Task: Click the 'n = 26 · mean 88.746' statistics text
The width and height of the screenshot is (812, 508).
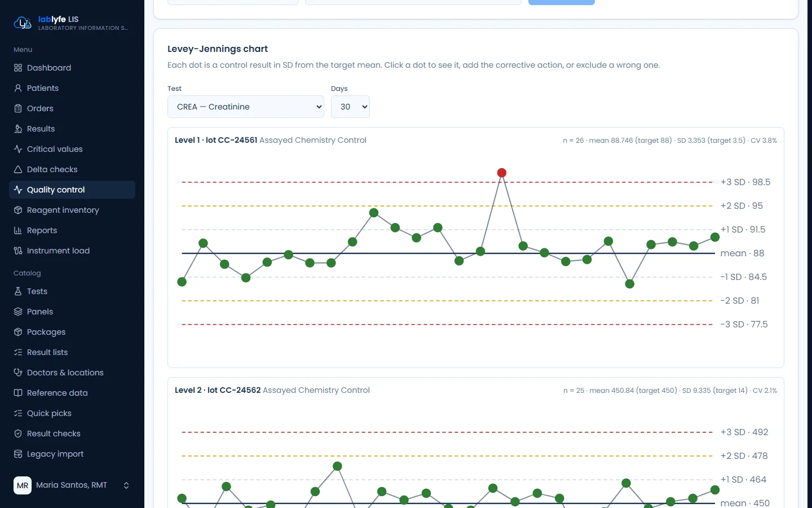Action: pyautogui.click(x=670, y=141)
